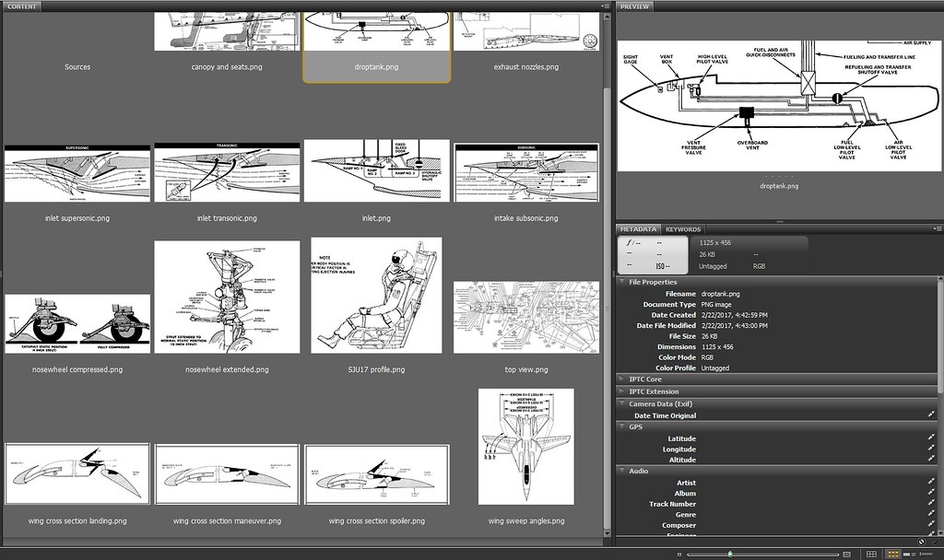Screen dimensions: 944x560
Task: Collapse the Audio section
Action: (621, 471)
